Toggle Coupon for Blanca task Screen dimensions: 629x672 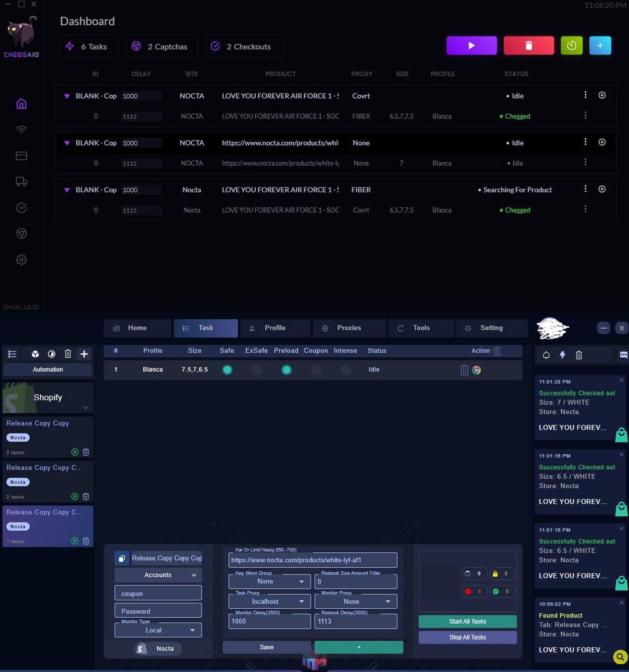pyautogui.click(x=316, y=370)
